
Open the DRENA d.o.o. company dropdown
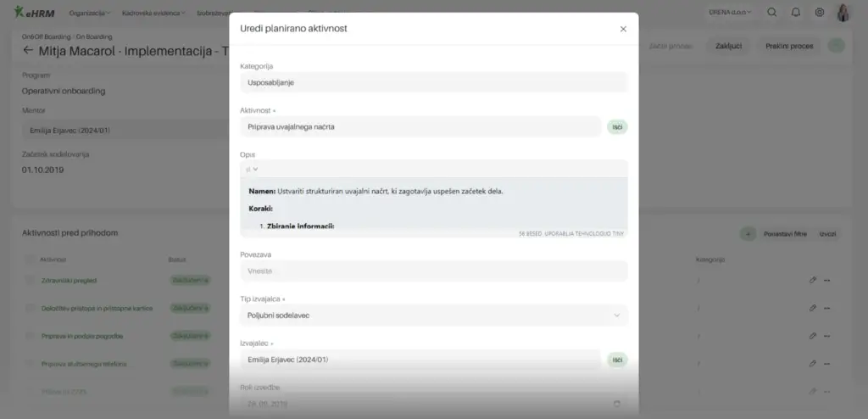point(730,13)
